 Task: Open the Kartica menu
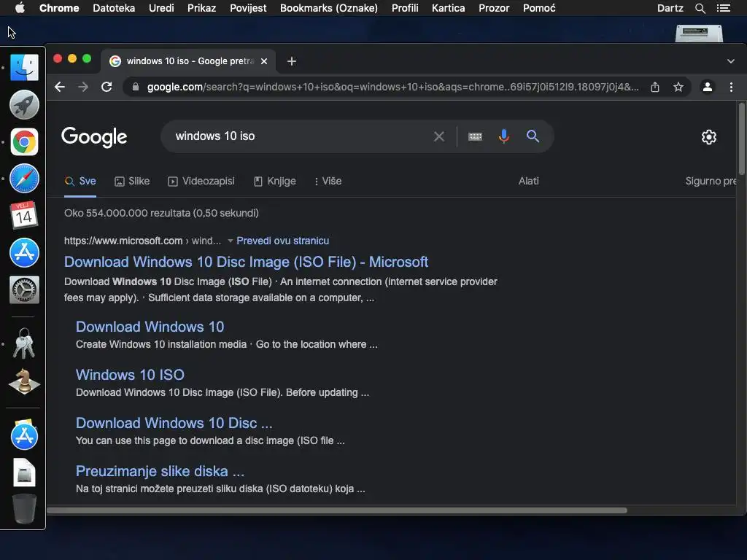tap(448, 8)
